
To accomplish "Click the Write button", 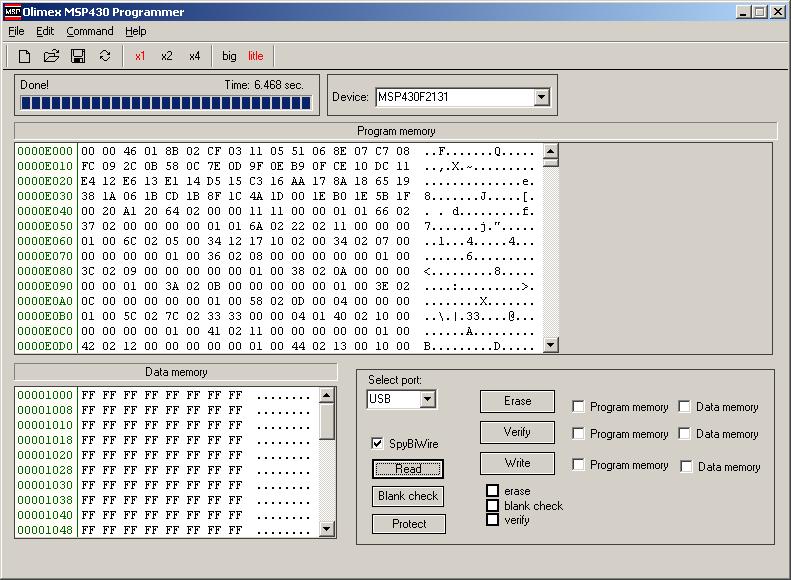I will point(517,463).
